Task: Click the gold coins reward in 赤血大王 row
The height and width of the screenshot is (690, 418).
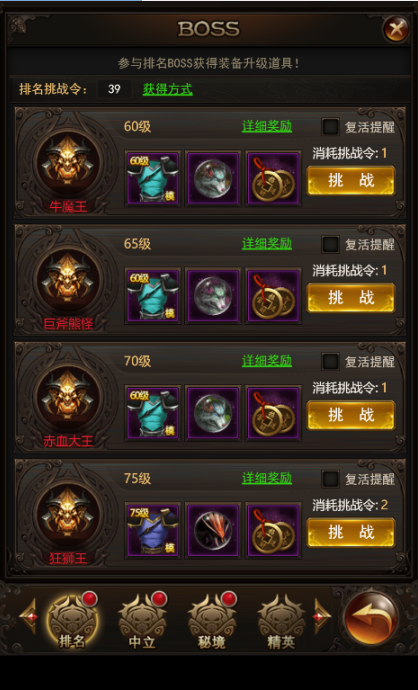Action: click(x=273, y=413)
